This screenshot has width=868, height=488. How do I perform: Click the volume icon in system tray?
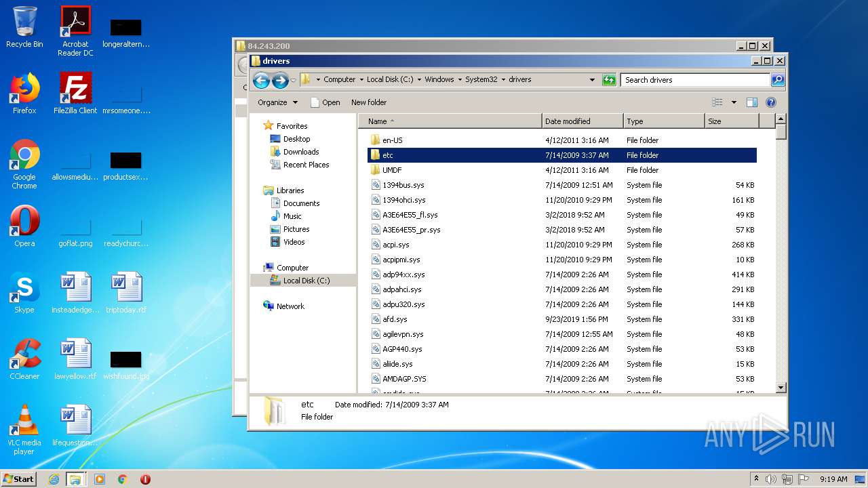[x=771, y=479]
